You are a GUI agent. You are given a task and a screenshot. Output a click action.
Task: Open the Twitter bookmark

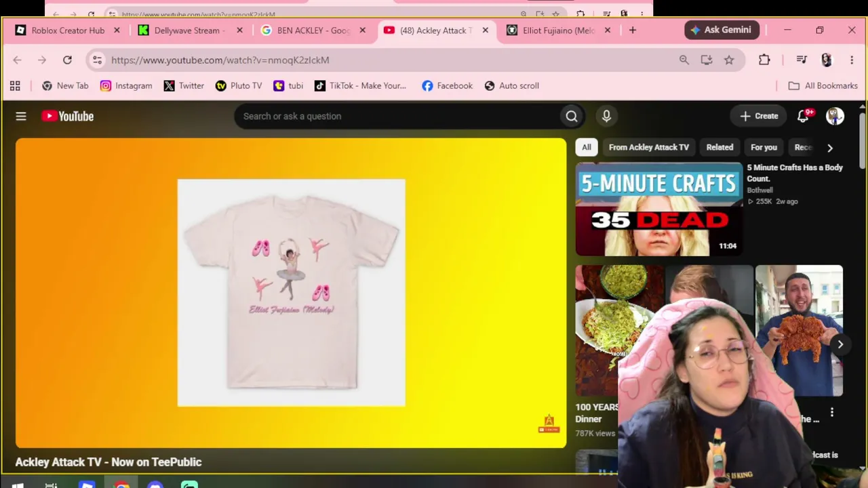tap(184, 86)
